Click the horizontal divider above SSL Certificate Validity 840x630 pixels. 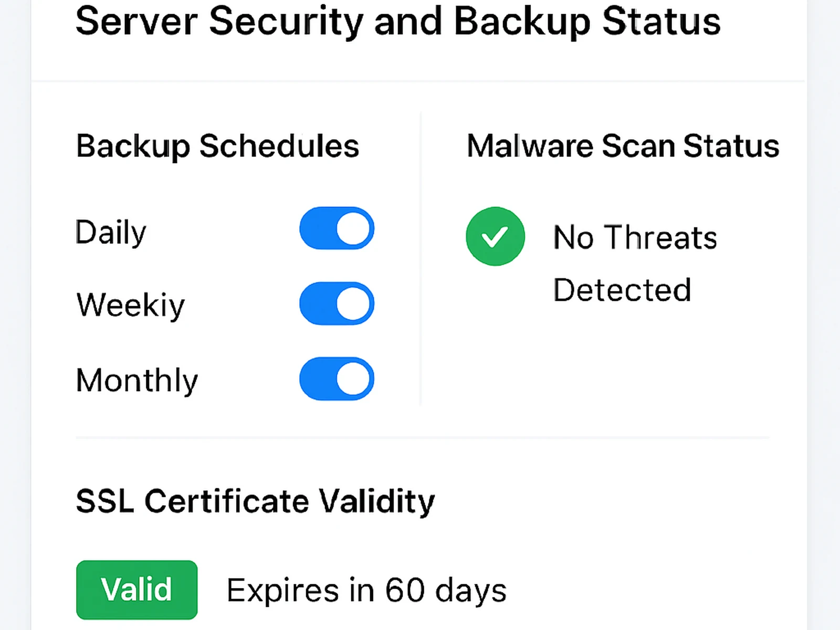pyautogui.click(x=423, y=437)
